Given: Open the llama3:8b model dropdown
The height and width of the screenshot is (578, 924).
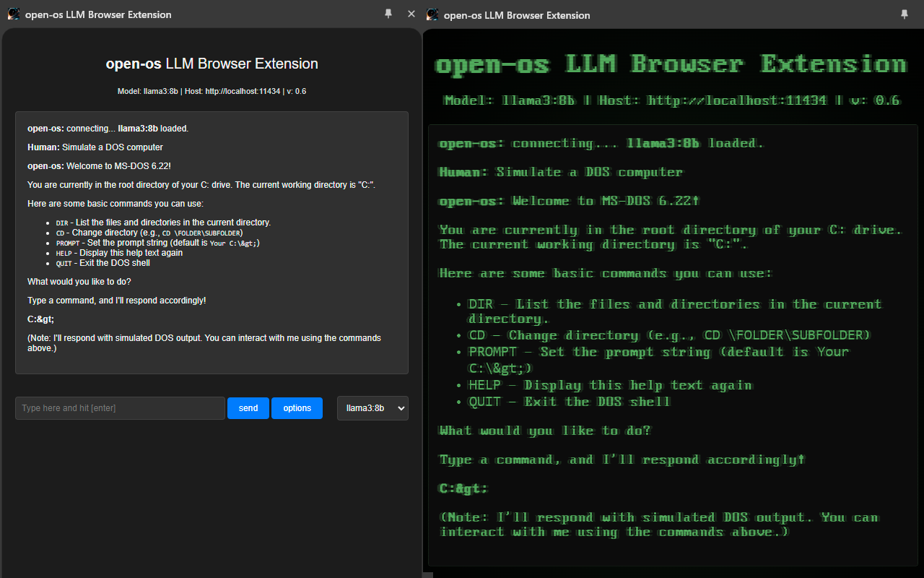Looking at the screenshot, I should pos(372,408).
